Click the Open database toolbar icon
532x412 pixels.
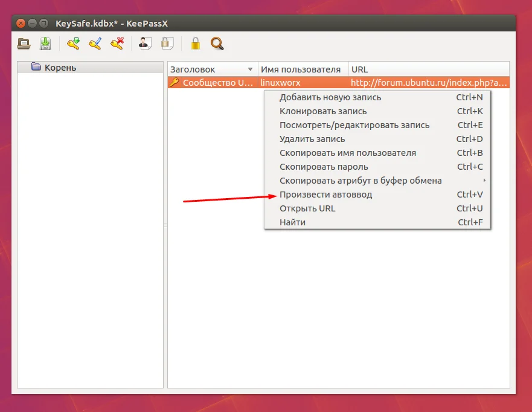pyautogui.click(x=24, y=43)
